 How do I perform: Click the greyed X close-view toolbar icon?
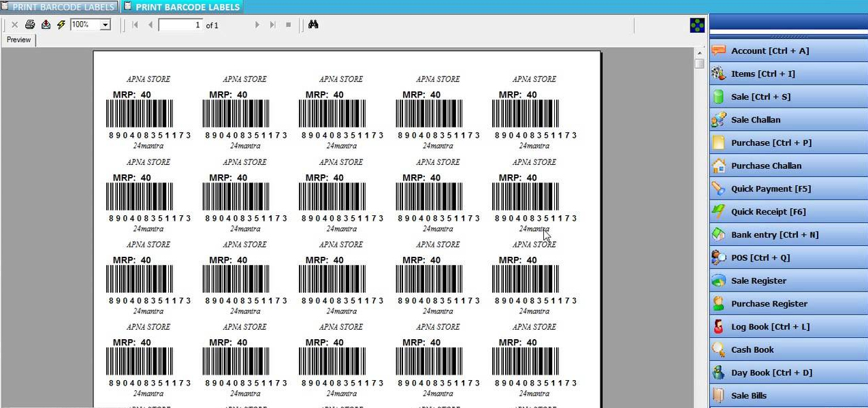click(x=14, y=25)
